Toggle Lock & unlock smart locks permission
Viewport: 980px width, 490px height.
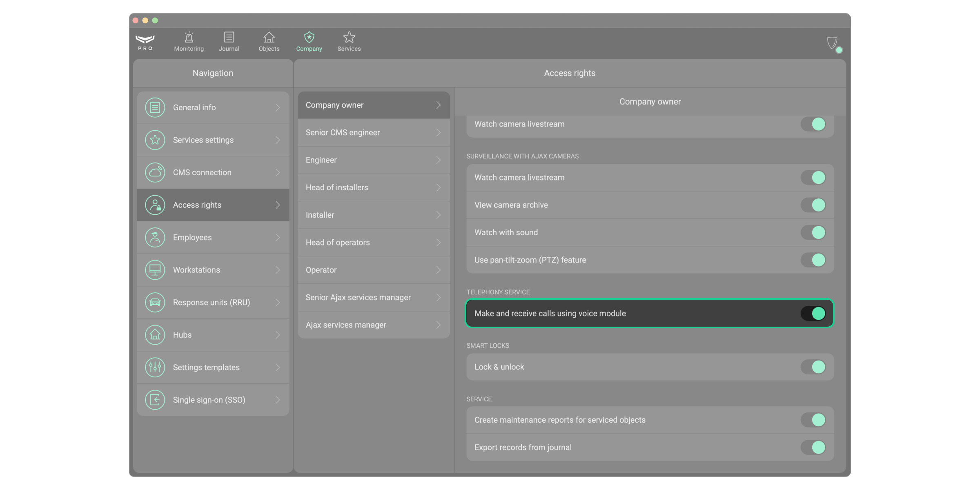(813, 367)
